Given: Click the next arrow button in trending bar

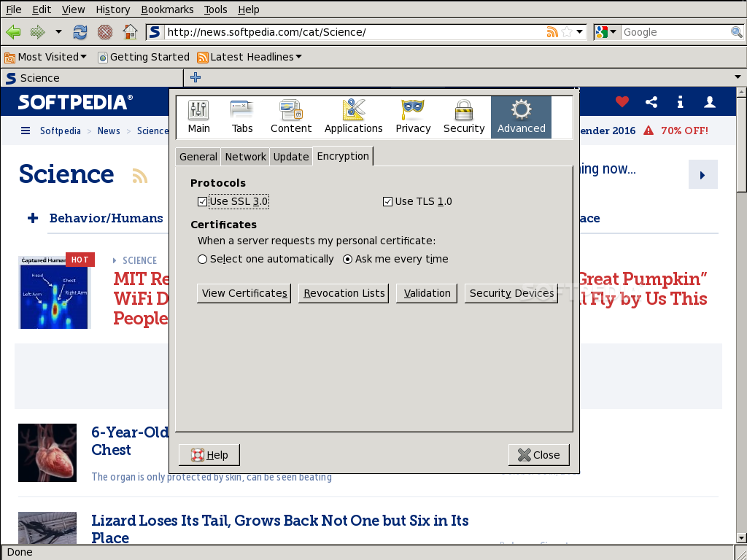Looking at the screenshot, I should click(x=703, y=175).
